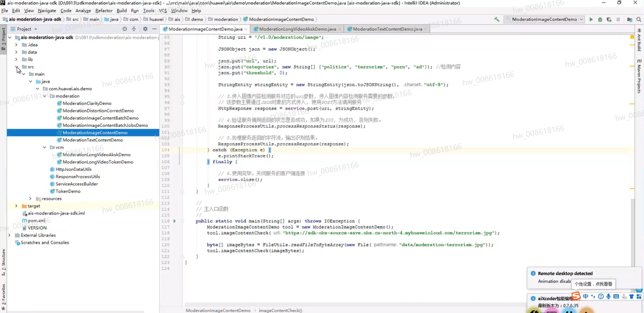Viewport: 644px width, 313px height.
Task: Open the Sogou soft keyboard icon
Action: click(616, 297)
